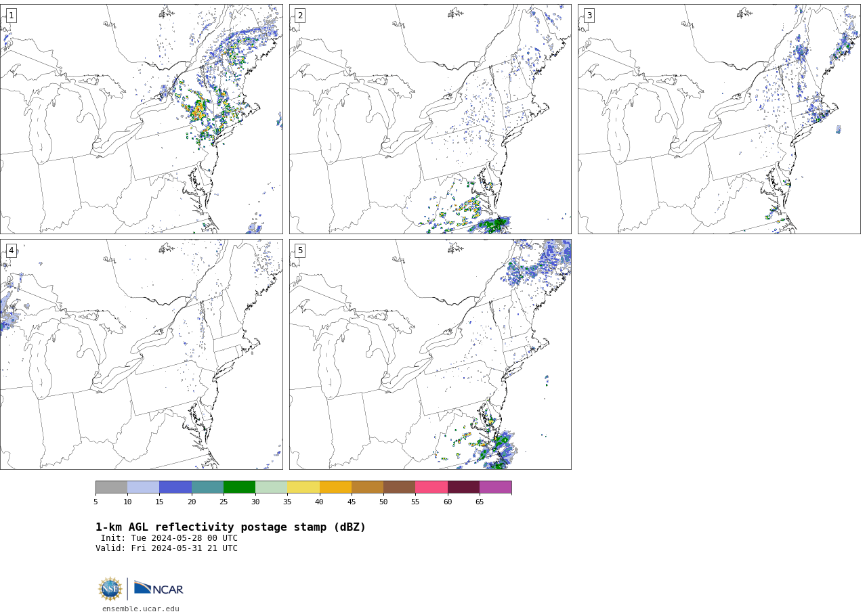Image resolution: width=867 pixels, height=616 pixels.
Task: Select the maroon 60-65 dBZ swatch
Action: coord(463,487)
